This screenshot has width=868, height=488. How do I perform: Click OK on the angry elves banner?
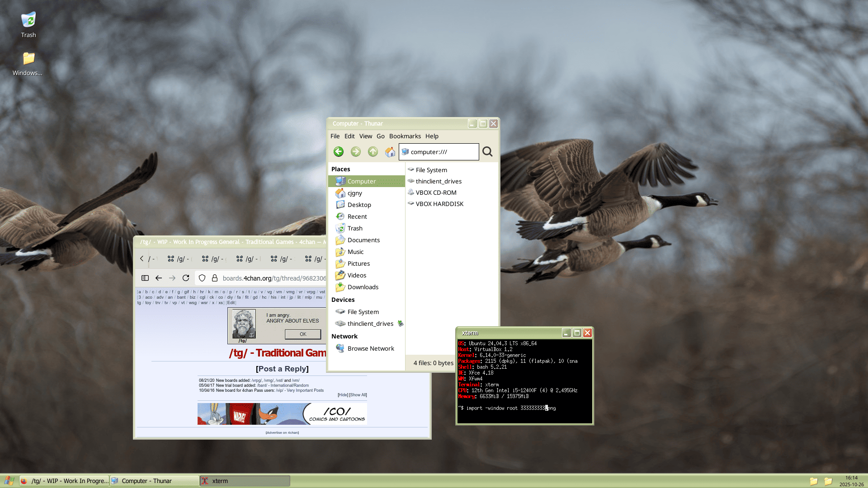[303, 334]
